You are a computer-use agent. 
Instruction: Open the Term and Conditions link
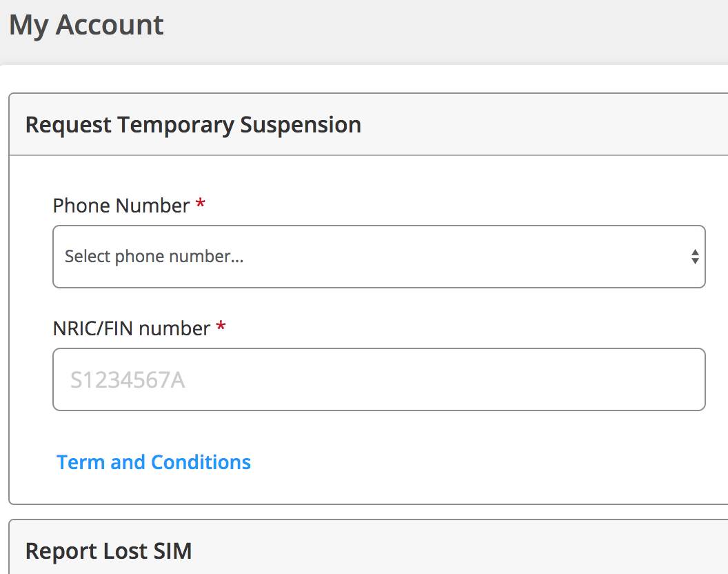pos(154,462)
